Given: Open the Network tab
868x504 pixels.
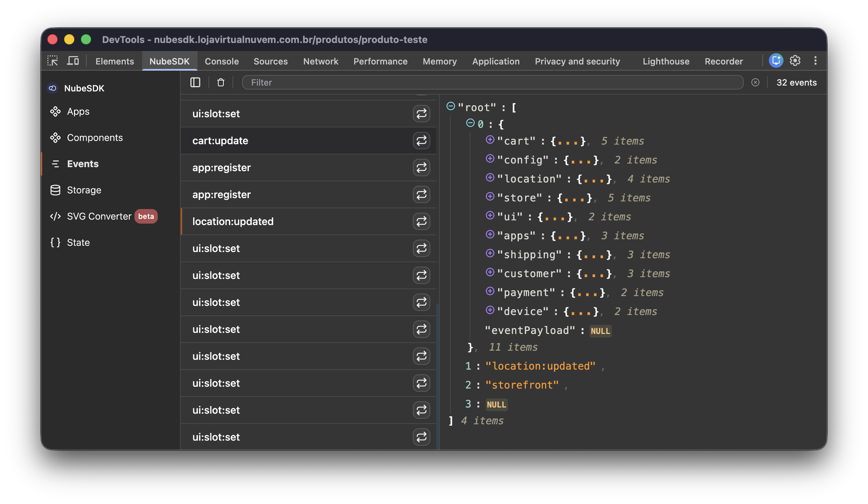Looking at the screenshot, I should pos(320,61).
